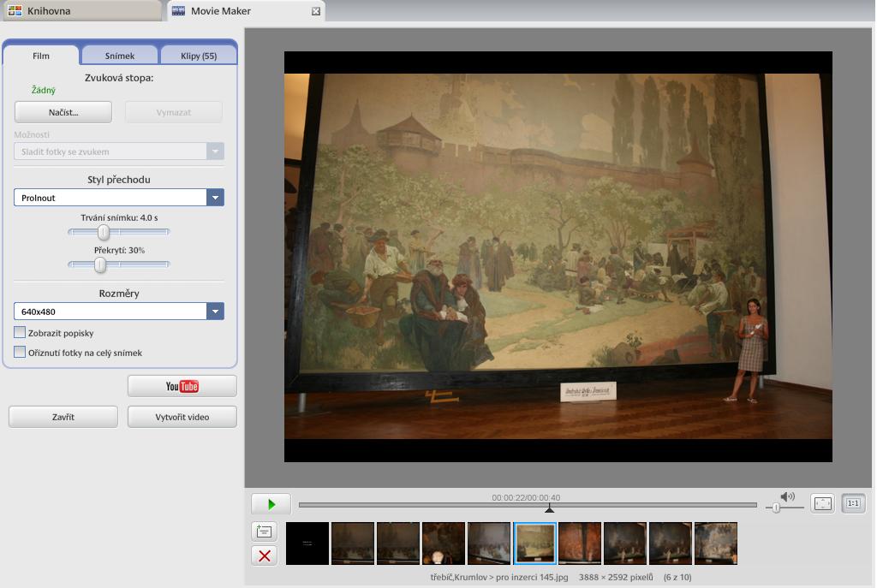Click Vytvořit video button
Image resolution: width=877 pixels, height=588 pixels.
click(x=182, y=417)
